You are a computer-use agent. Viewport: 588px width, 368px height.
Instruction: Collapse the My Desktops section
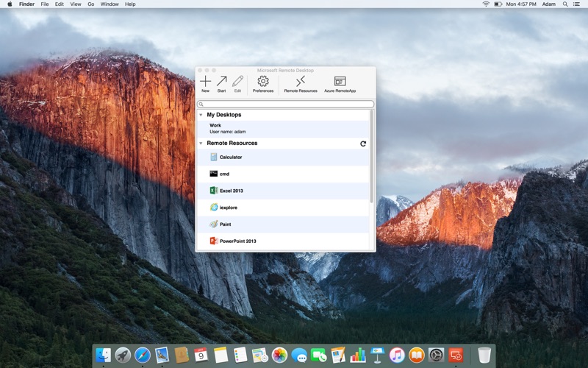point(201,115)
